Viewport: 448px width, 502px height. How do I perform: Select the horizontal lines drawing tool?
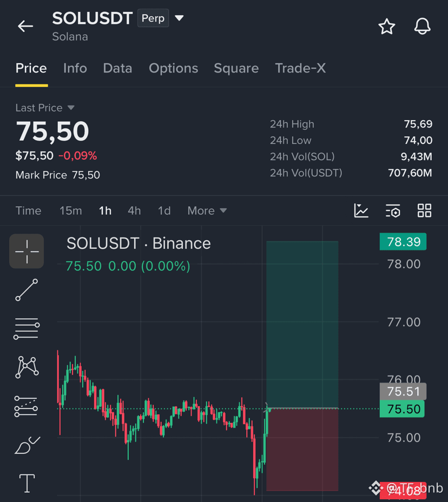click(27, 328)
